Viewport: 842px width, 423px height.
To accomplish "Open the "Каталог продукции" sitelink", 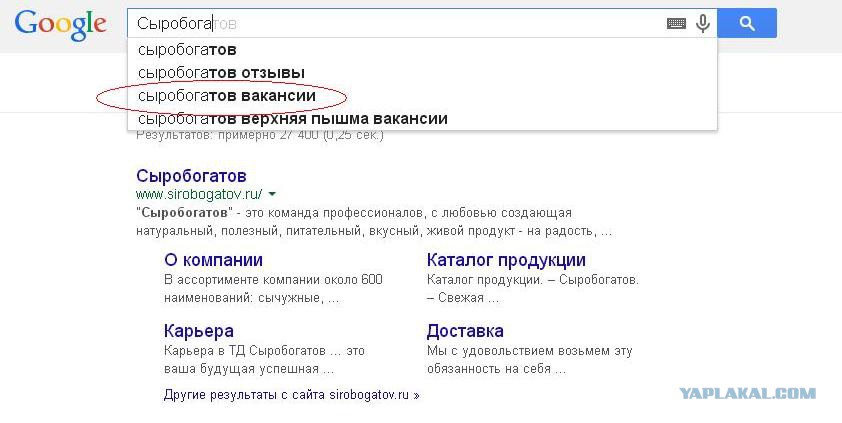I will point(506,260).
